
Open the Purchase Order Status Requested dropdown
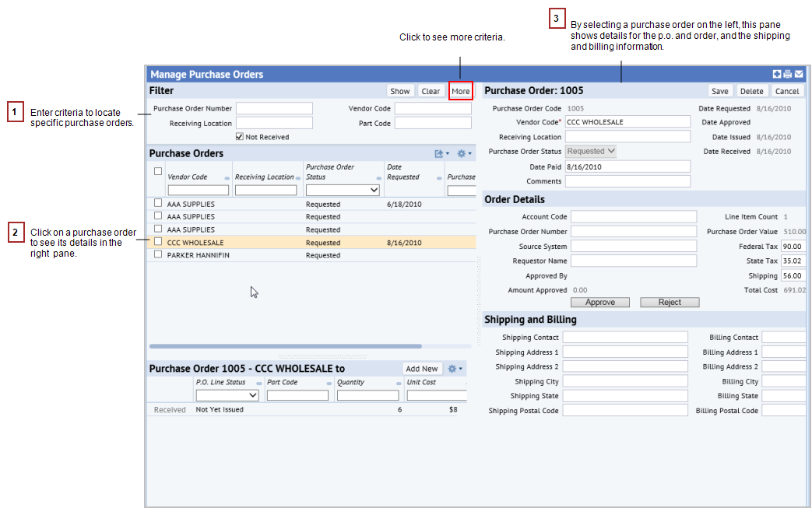(590, 151)
